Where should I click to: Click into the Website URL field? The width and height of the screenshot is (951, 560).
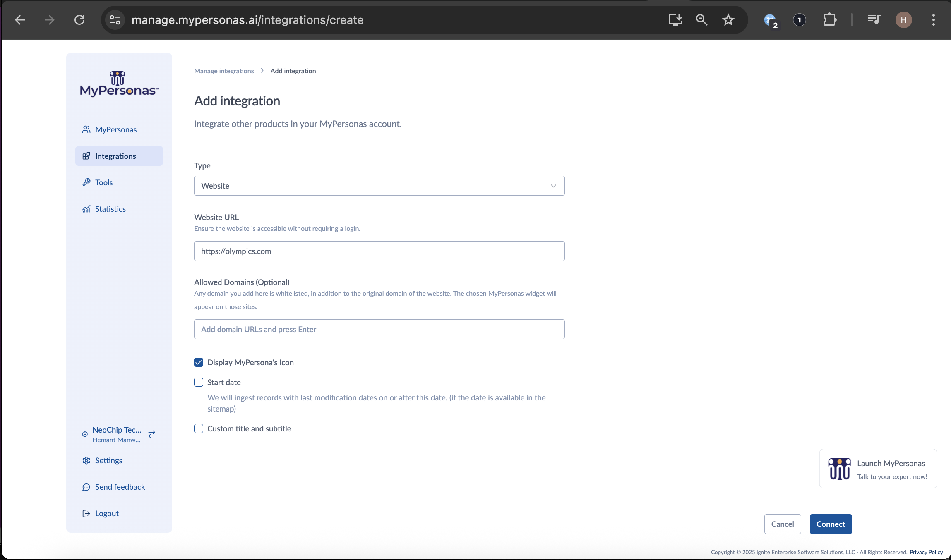(379, 251)
